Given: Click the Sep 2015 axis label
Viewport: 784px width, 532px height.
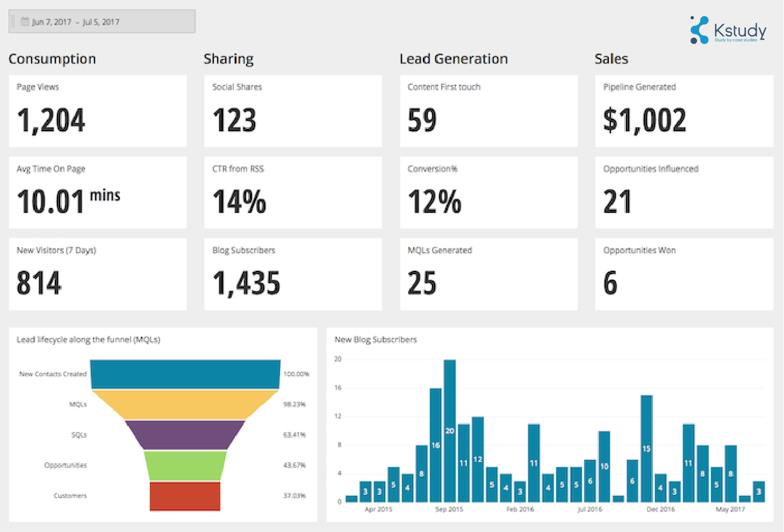Looking at the screenshot, I should click(449, 509).
